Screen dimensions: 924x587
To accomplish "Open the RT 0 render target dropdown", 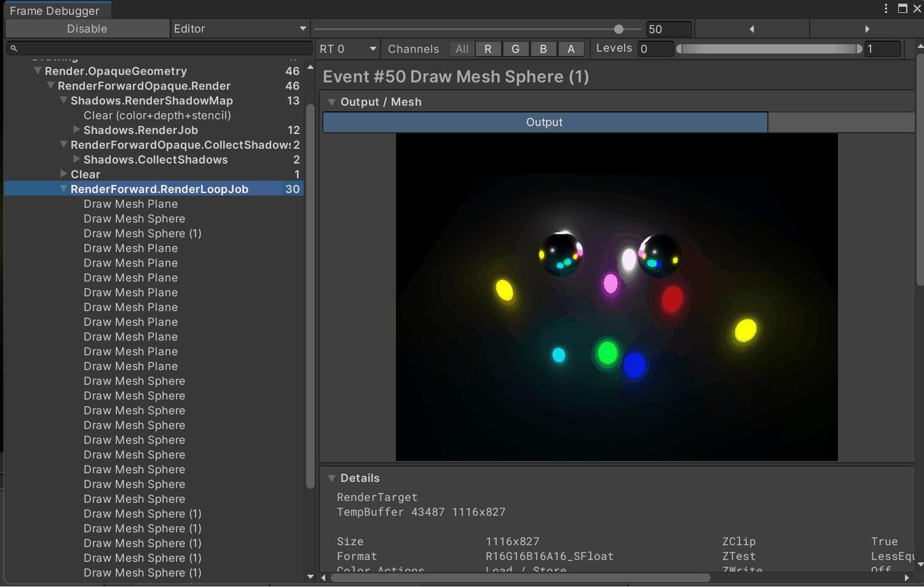I will (x=347, y=49).
